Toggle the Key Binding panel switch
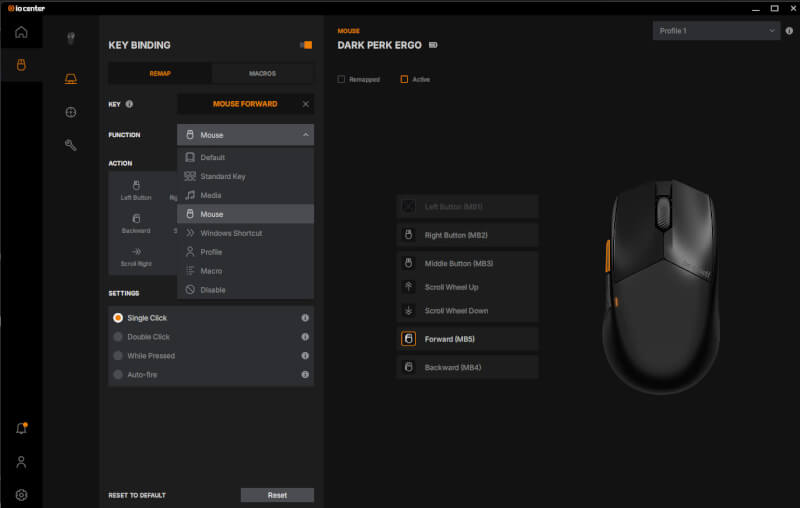Image resolution: width=800 pixels, height=508 pixels. click(x=306, y=45)
